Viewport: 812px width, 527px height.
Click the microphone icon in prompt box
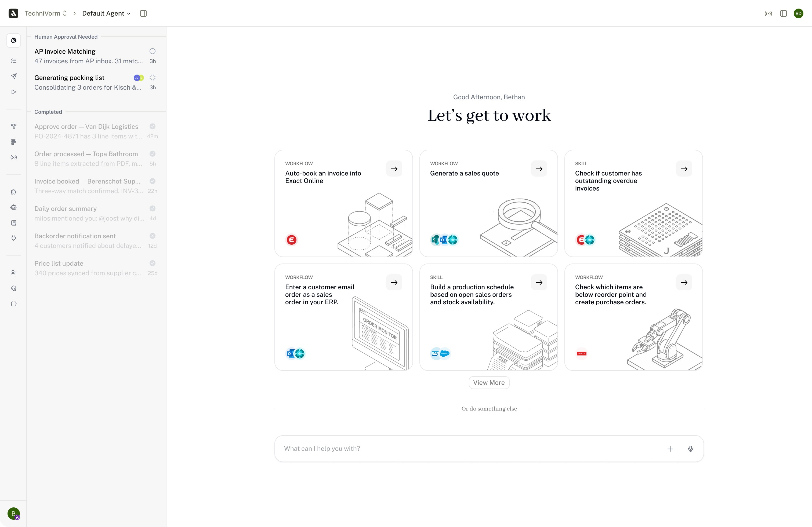(690, 449)
